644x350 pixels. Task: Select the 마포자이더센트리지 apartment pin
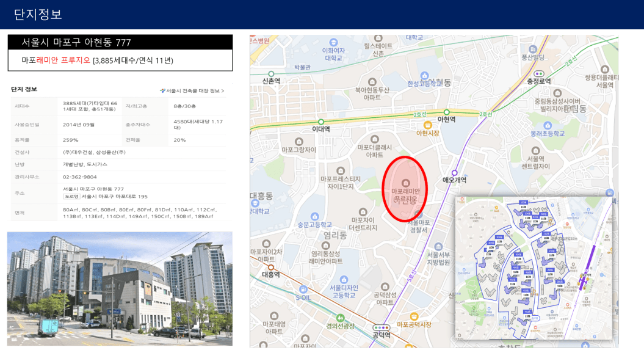(x=363, y=212)
